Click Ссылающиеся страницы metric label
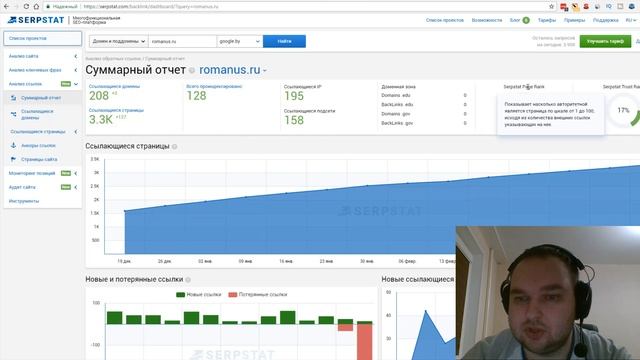Viewport: 640px width, 360px height. [116, 110]
